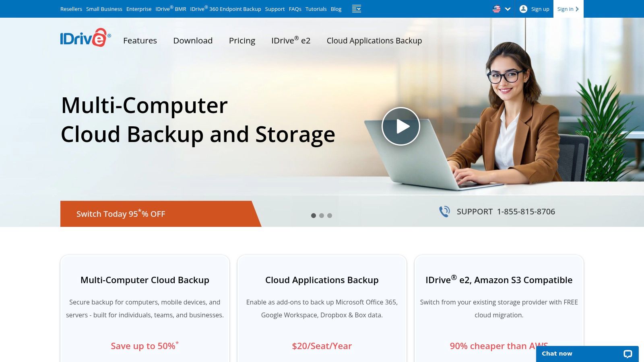Click the Sign up link

pos(540,9)
